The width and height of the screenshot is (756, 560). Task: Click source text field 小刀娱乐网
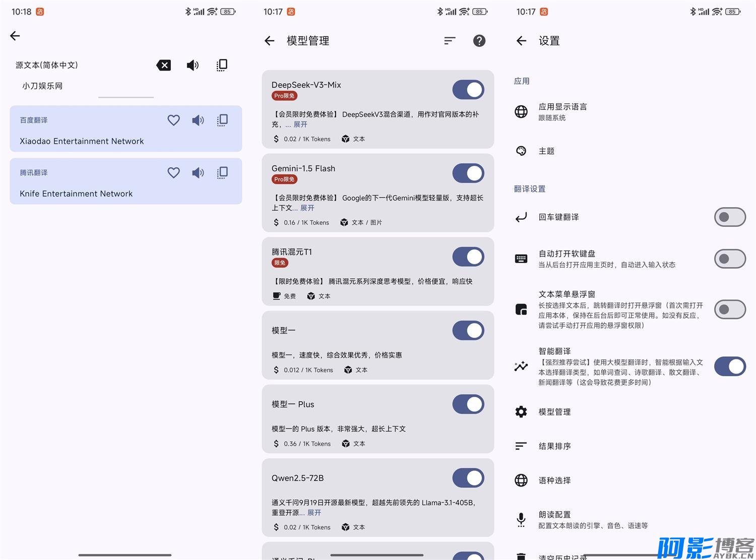click(42, 86)
